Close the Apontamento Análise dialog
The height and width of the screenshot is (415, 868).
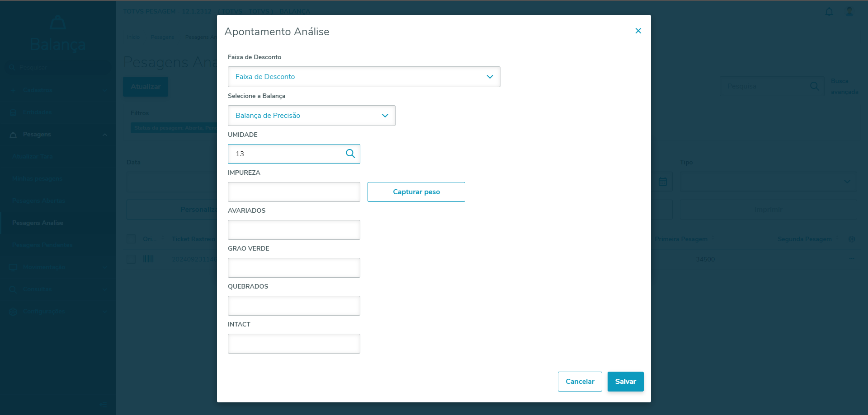pyautogui.click(x=638, y=31)
